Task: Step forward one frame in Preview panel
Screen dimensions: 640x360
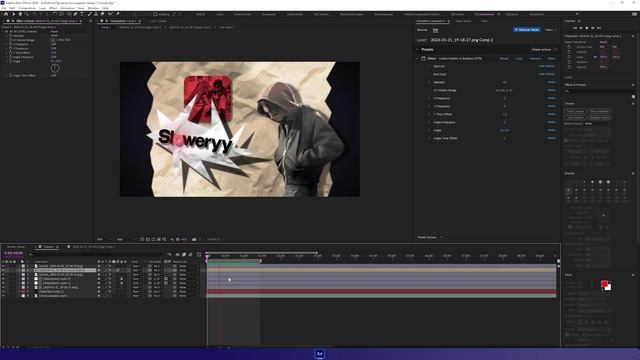Action: coord(593,28)
